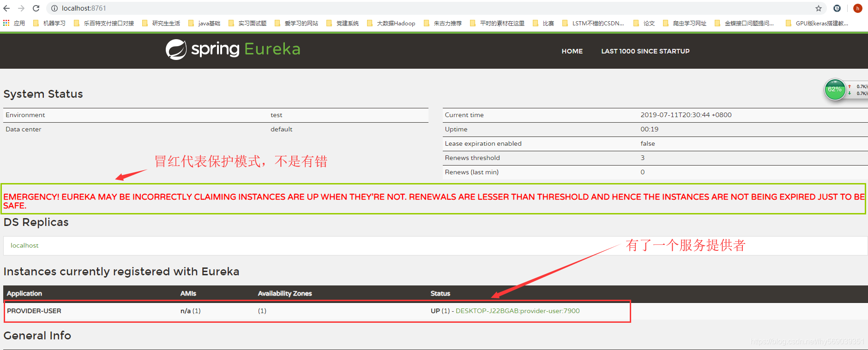Open the 大数据Hadoop bookmark folder

[391, 23]
